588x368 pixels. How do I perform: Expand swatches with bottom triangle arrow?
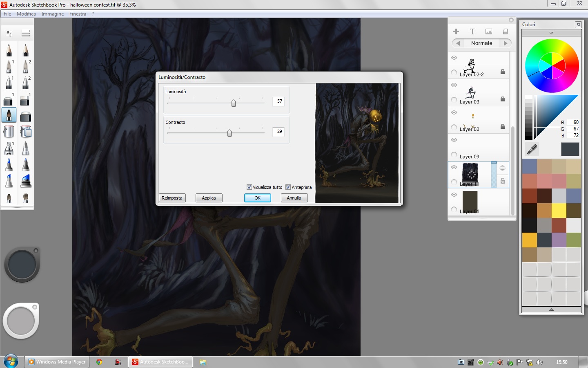551,310
